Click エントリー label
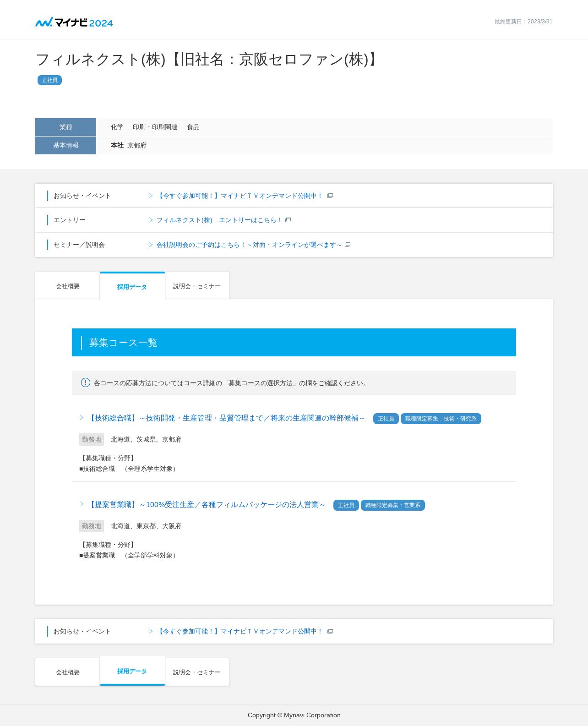588x726 pixels. pos(70,220)
